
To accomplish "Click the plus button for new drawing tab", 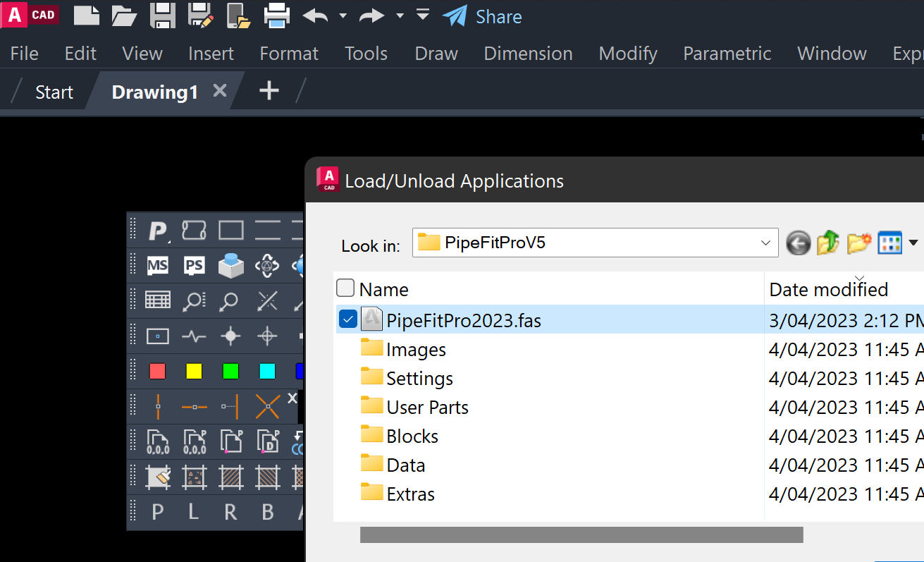I will click(x=269, y=90).
